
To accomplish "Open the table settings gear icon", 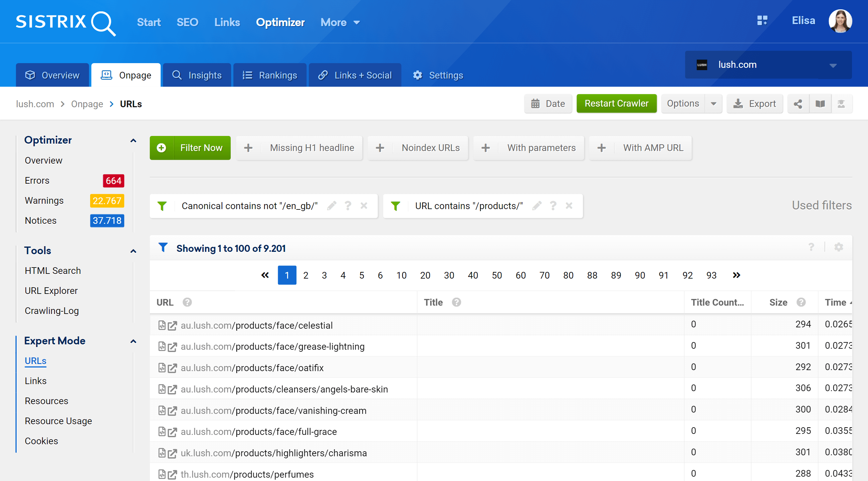I will click(x=839, y=247).
